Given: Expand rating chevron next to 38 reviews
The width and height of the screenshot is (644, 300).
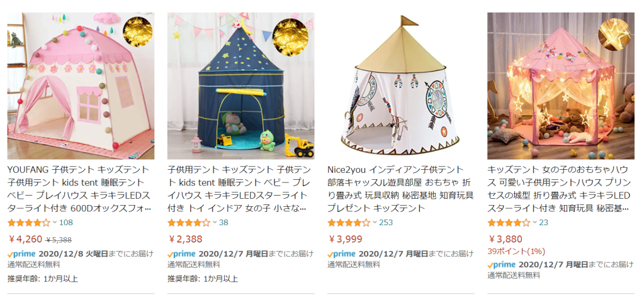Looking at the screenshot, I should click(x=215, y=223).
